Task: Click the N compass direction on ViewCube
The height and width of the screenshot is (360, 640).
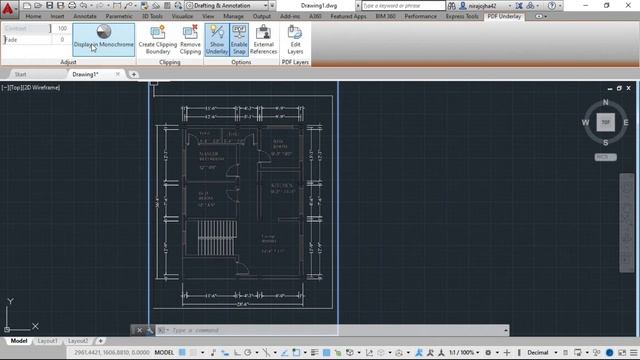Action: click(605, 102)
